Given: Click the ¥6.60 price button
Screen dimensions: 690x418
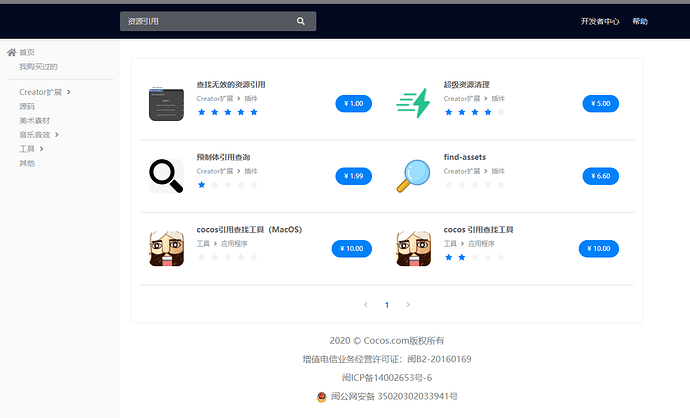Looking at the screenshot, I should pyautogui.click(x=601, y=176).
